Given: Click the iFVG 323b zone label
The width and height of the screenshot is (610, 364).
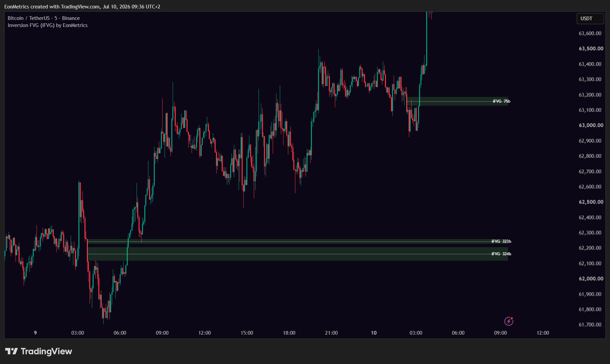Looking at the screenshot, I should (501, 241).
